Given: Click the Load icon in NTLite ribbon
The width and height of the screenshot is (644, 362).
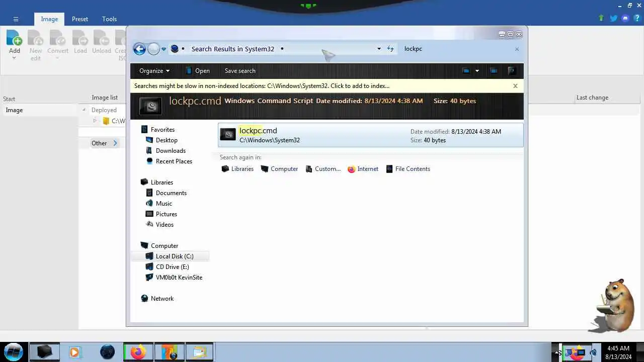Looking at the screenshot, I should pyautogui.click(x=80, y=38).
